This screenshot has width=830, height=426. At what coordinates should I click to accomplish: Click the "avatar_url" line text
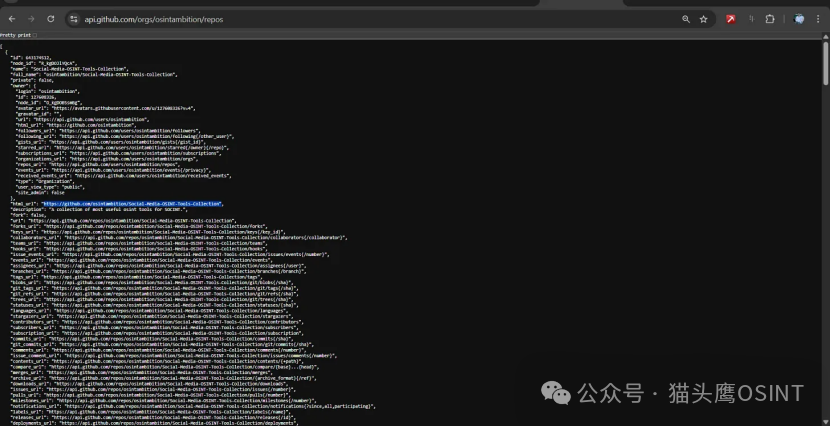(x=105, y=108)
